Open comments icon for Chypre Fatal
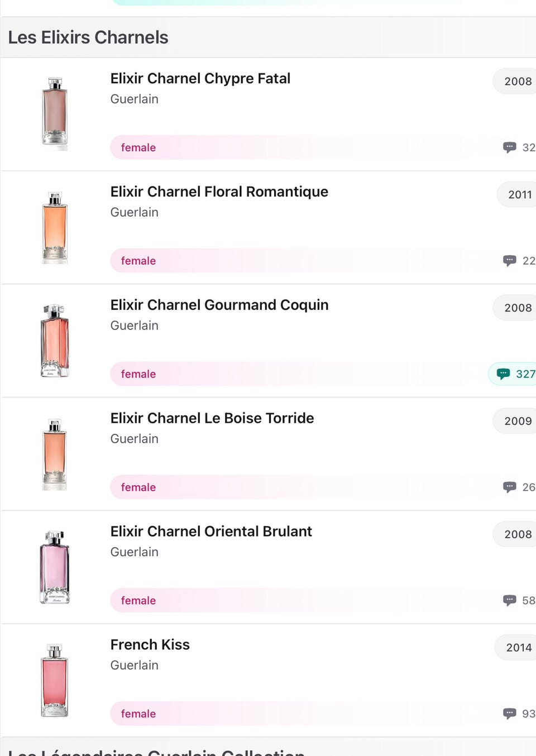This screenshot has height=756, width=536. (x=509, y=147)
